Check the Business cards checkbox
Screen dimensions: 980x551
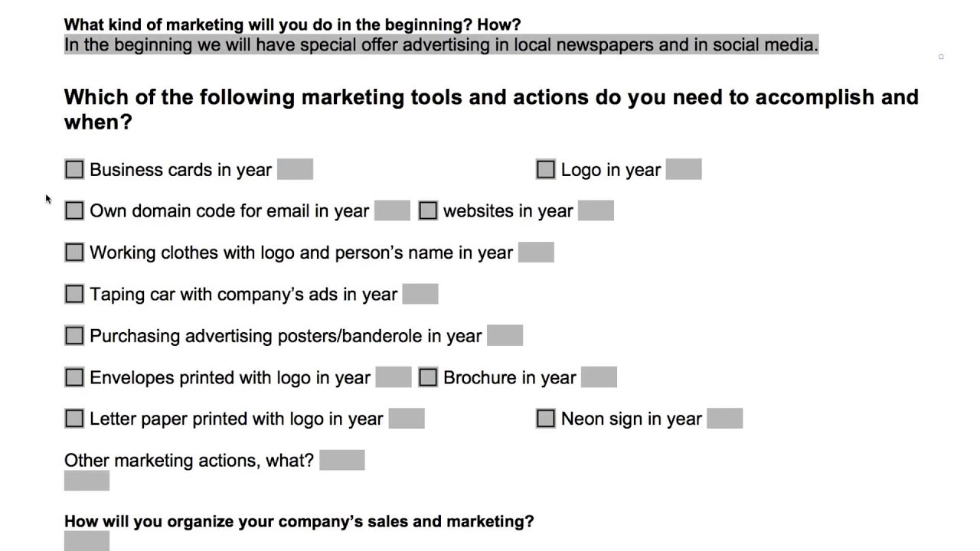coord(74,169)
